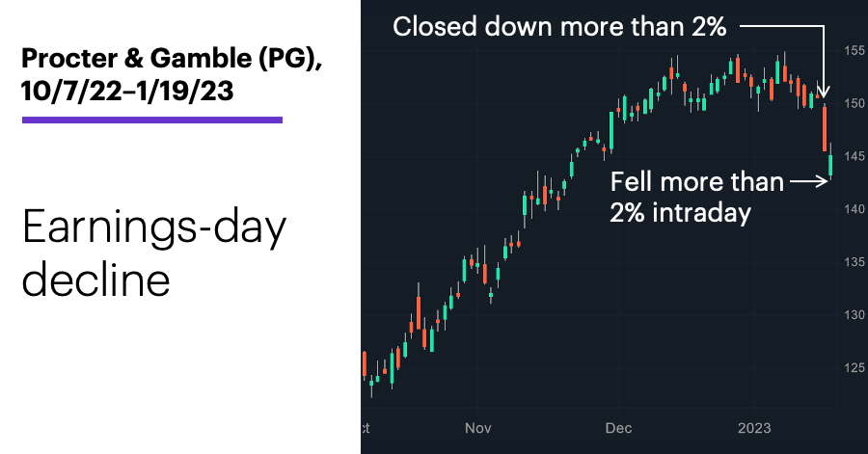Click the 140 price axis label
The image size is (868, 454).
pos(854,209)
